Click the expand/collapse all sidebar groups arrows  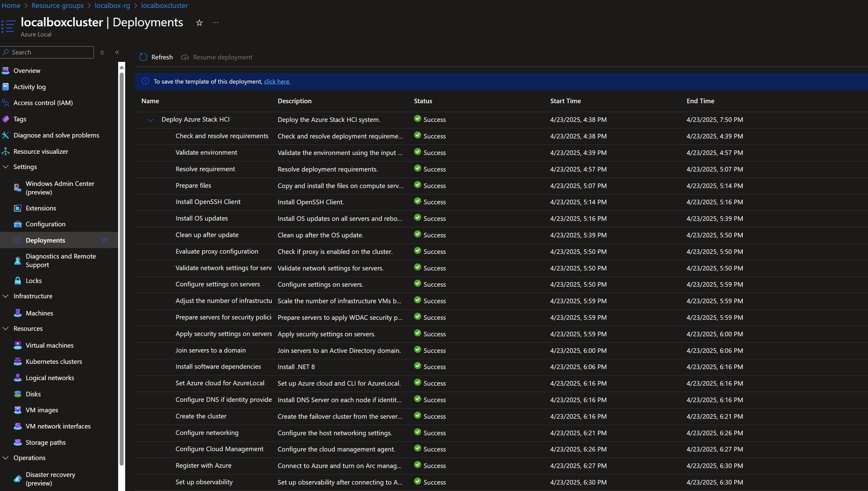click(x=102, y=52)
